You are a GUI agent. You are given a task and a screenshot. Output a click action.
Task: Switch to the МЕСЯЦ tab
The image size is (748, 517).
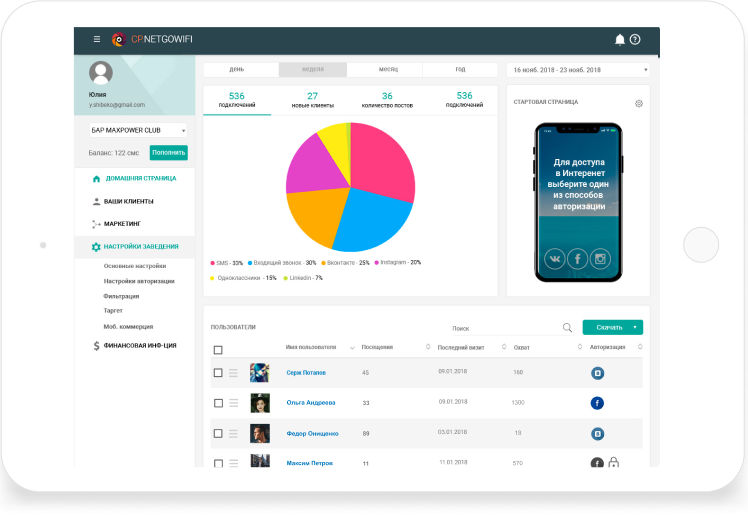click(x=384, y=70)
